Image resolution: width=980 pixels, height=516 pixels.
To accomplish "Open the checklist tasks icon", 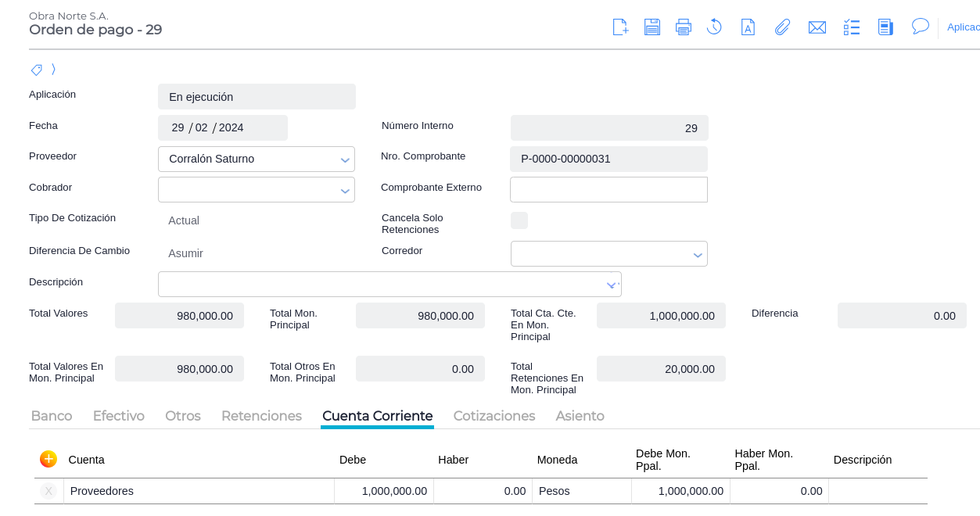I will point(852,27).
